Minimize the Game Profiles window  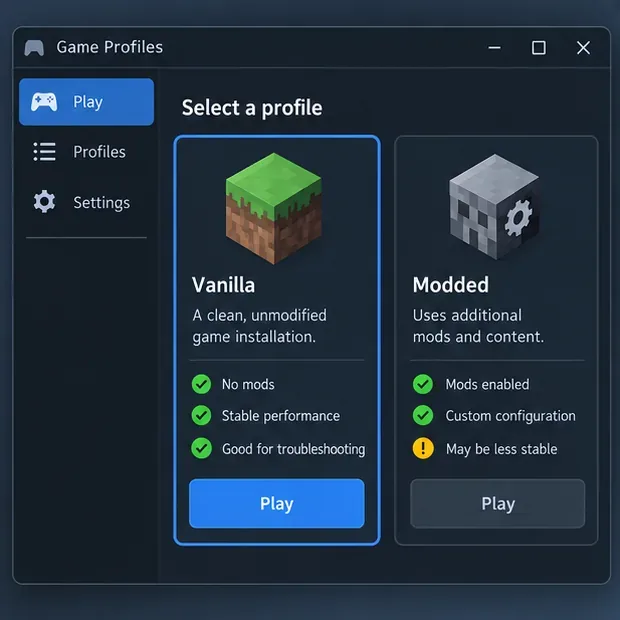click(x=494, y=48)
